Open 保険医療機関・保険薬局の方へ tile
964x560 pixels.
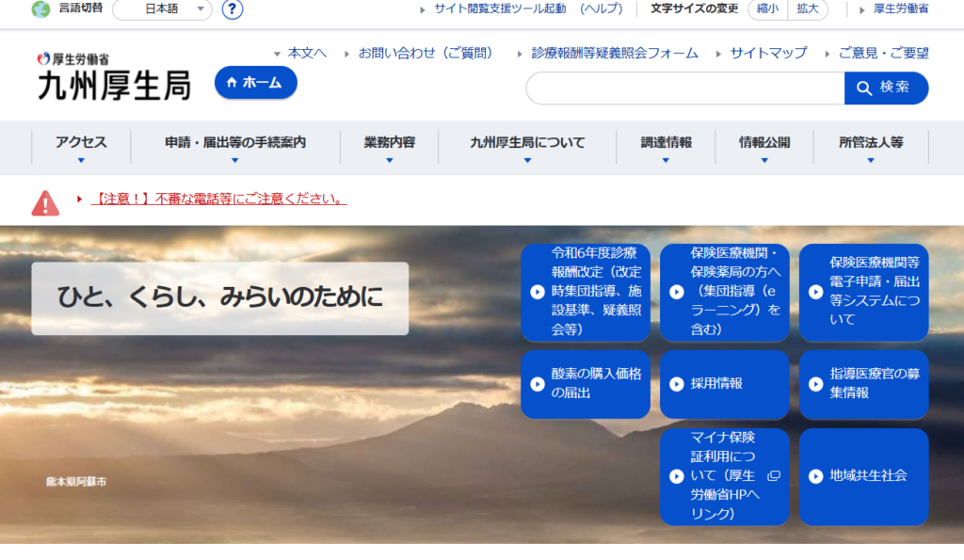724,292
